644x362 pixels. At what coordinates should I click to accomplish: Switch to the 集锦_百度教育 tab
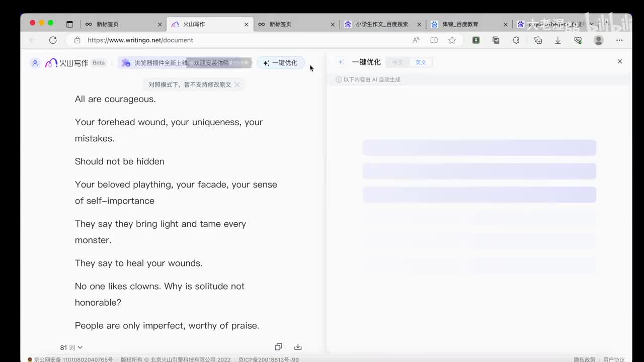[x=460, y=24]
